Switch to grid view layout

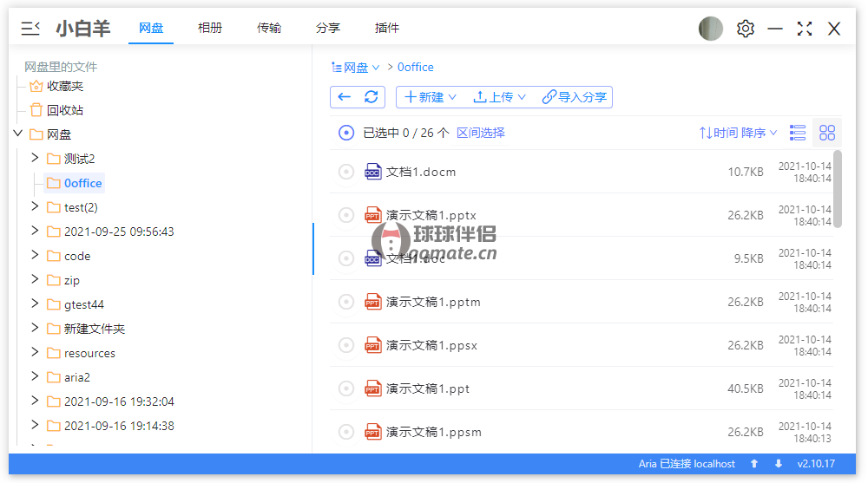tap(827, 133)
